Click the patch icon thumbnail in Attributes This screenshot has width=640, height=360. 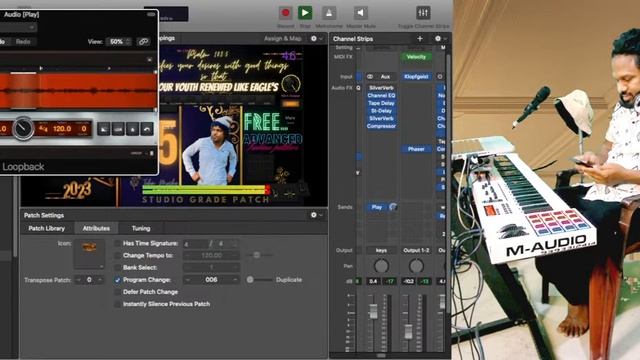tap(89, 254)
